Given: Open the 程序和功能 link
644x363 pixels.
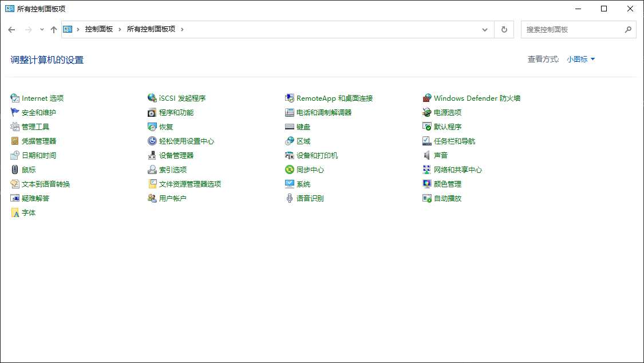Looking at the screenshot, I should [x=176, y=113].
